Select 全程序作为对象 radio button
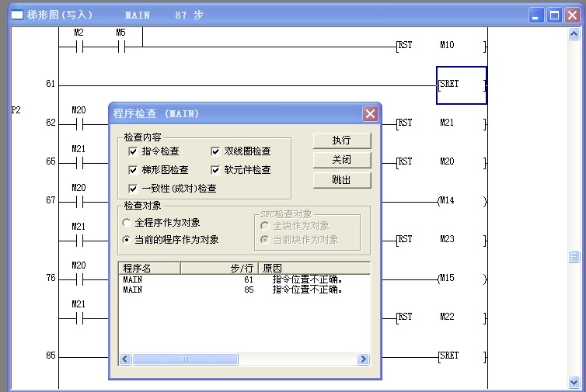The height and width of the screenshot is (392, 586). click(127, 223)
